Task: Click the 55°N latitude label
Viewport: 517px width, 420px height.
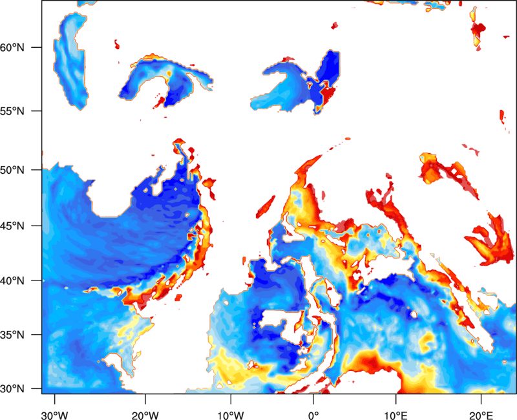Action: [x=12, y=110]
